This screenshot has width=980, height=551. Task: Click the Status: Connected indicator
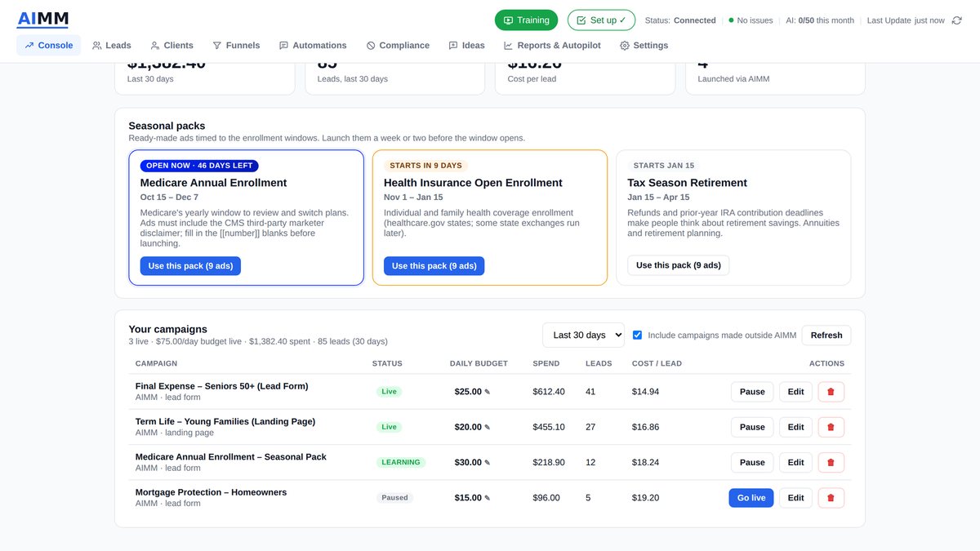(x=680, y=20)
